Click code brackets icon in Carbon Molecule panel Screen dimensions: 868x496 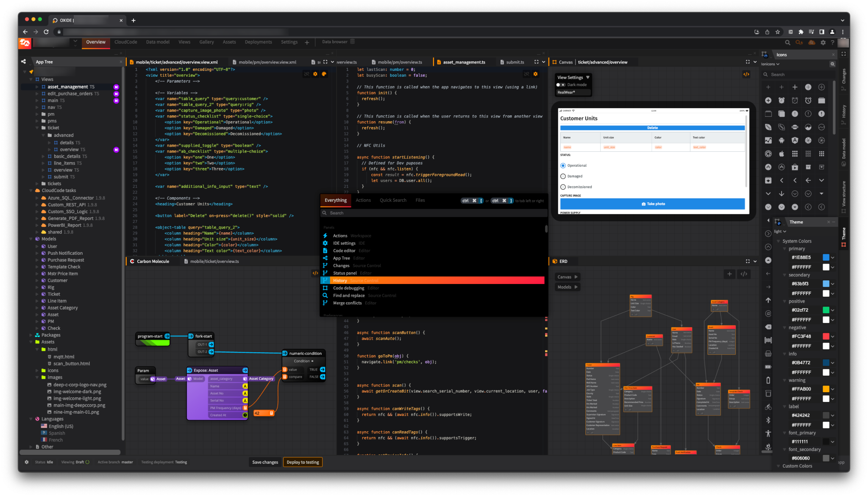315,273
